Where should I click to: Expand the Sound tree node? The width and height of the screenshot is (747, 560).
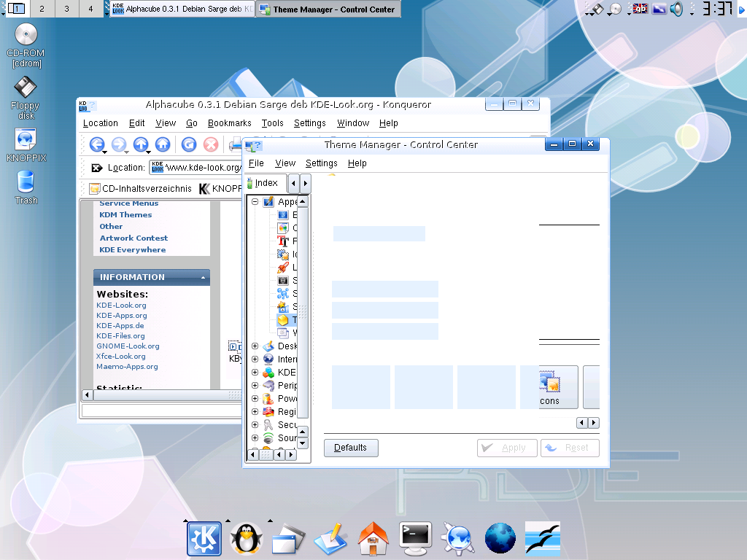pyautogui.click(x=255, y=437)
